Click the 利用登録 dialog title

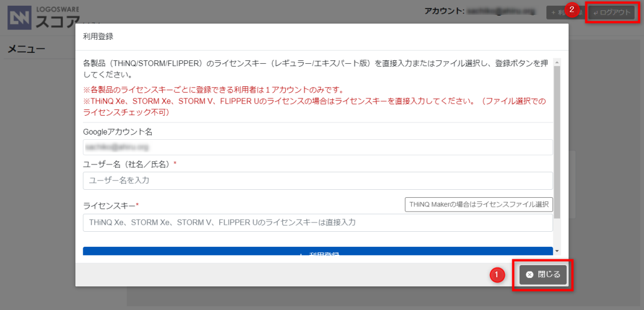98,36
